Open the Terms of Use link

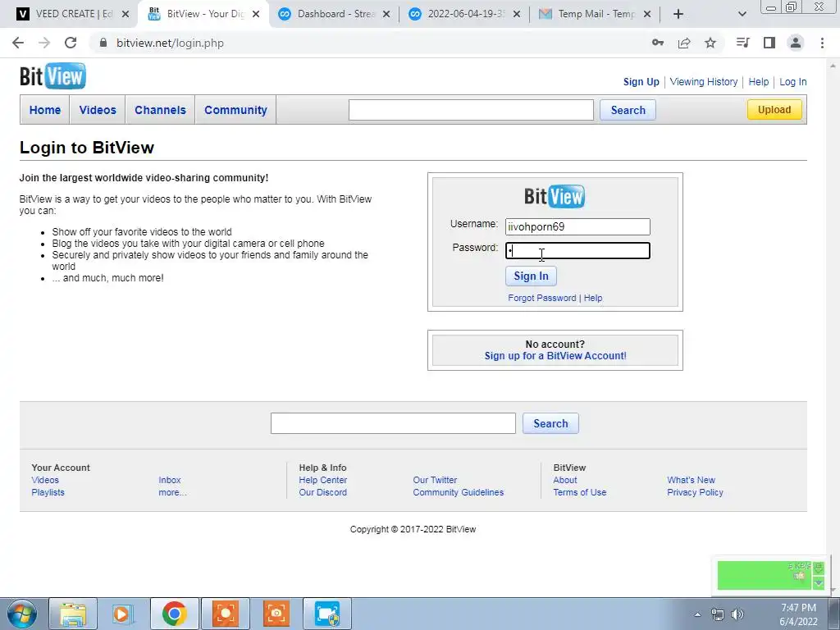tap(580, 492)
